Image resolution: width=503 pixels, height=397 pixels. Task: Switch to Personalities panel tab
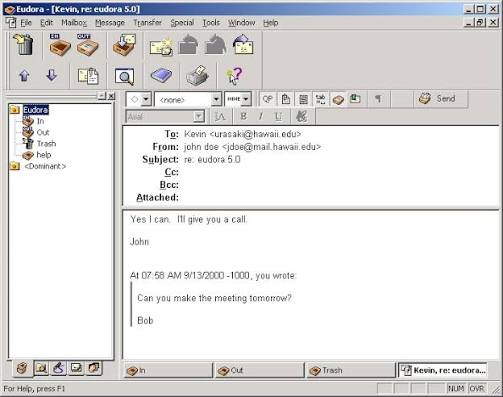94,368
